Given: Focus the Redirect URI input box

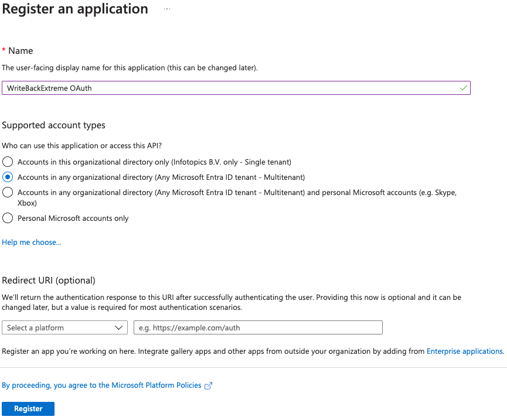Looking at the screenshot, I should point(258,327).
